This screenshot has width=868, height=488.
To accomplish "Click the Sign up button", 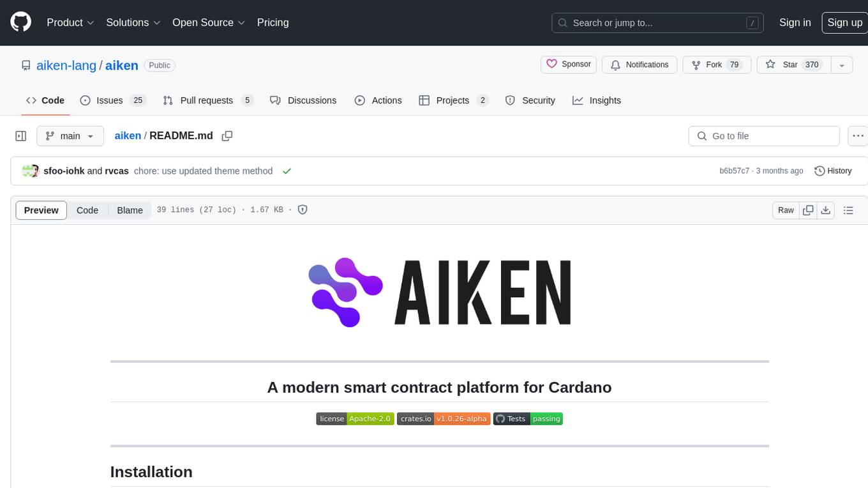I will pyautogui.click(x=844, y=22).
